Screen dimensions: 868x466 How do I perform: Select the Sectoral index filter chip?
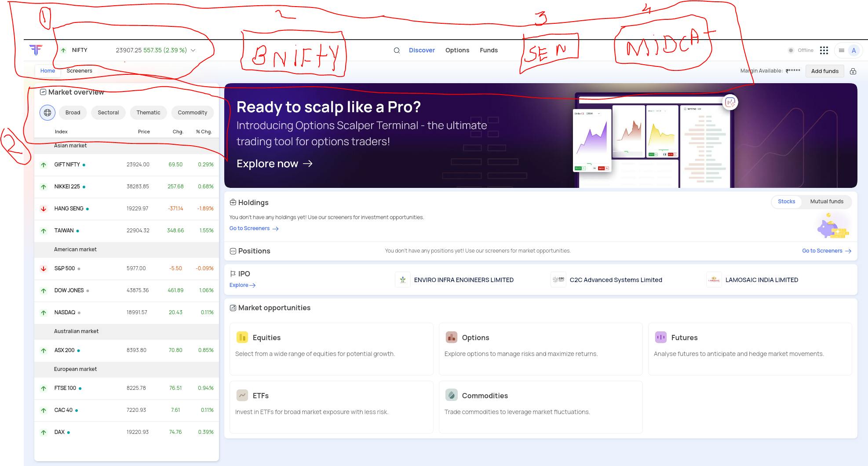108,113
